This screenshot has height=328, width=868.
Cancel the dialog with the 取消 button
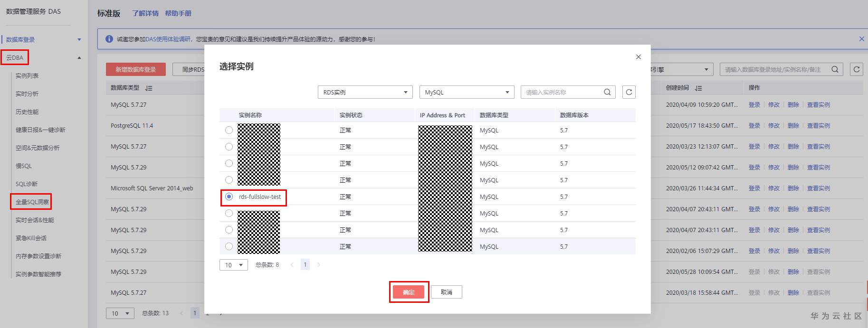tap(447, 292)
